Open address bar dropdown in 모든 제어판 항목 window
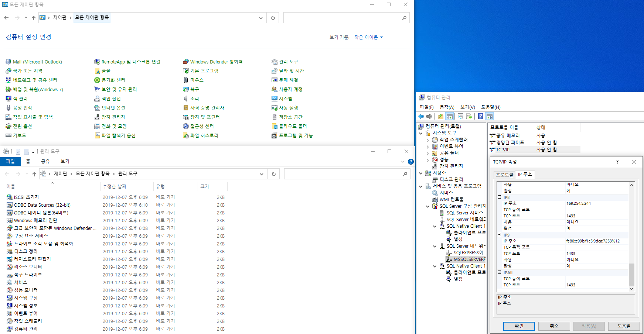This screenshot has width=644, height=334. click(261, 18)
